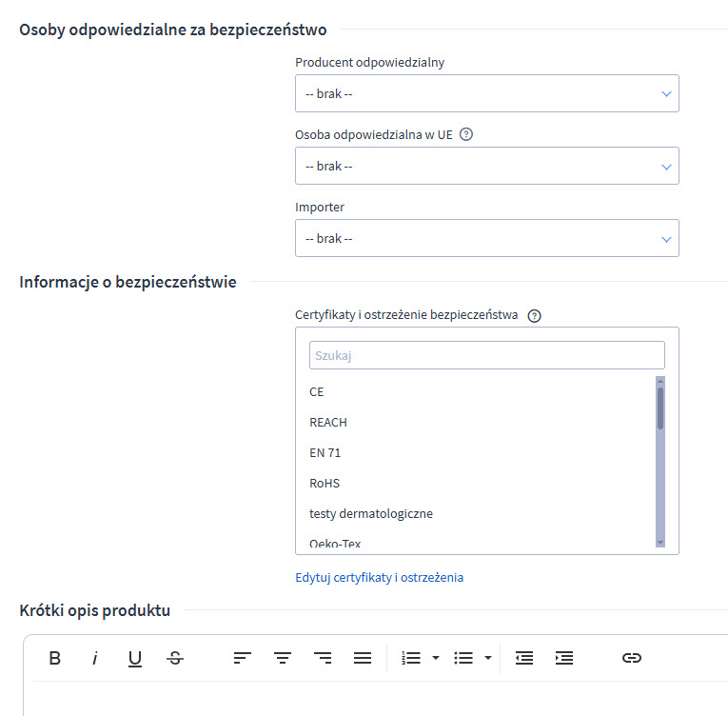Click certificates list scroll up arrow

tap(660, 381)
